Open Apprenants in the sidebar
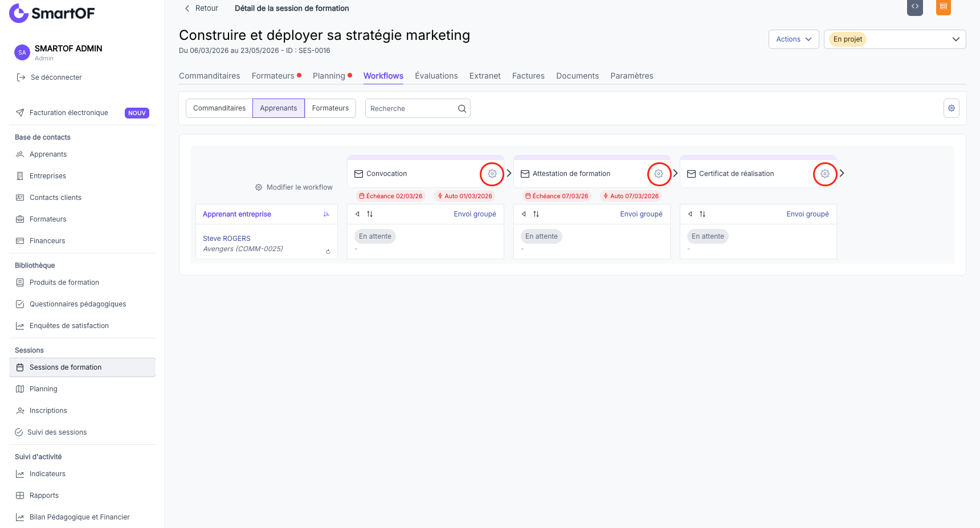 [82, 154]
